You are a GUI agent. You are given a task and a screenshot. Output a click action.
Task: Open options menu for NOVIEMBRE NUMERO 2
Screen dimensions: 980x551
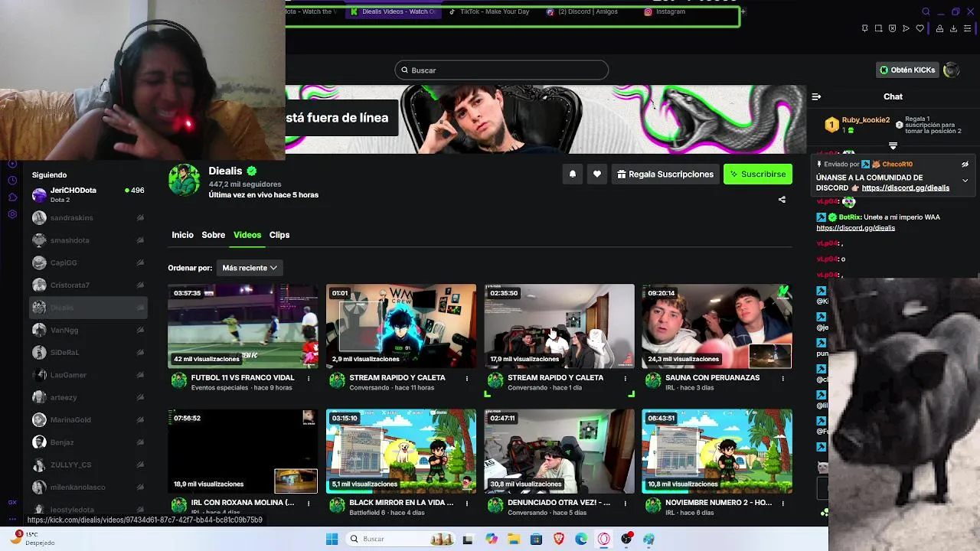click(783, 504)
